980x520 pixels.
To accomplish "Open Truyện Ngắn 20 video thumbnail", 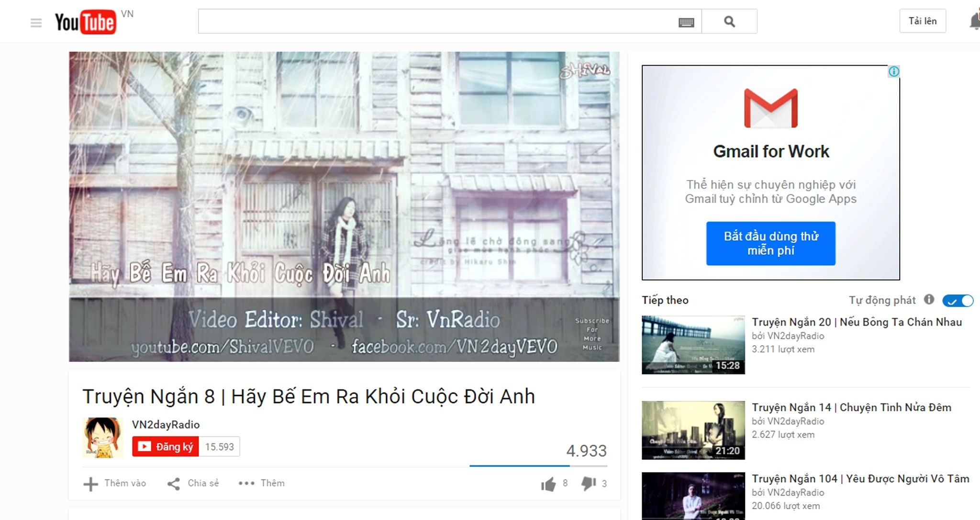I will coord(693,345).
